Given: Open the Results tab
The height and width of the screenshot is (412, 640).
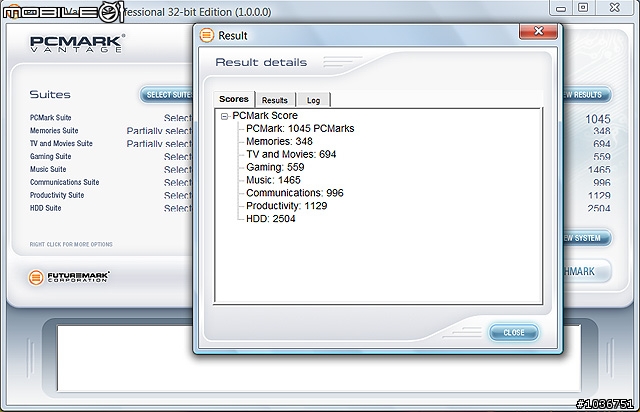Looking at the screenshot, I should click(275, 100).
